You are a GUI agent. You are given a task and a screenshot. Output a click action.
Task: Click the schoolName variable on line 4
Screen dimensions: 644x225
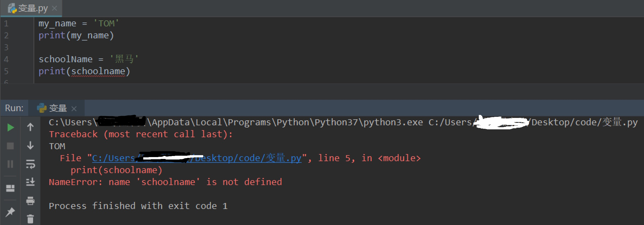[66, 59]
